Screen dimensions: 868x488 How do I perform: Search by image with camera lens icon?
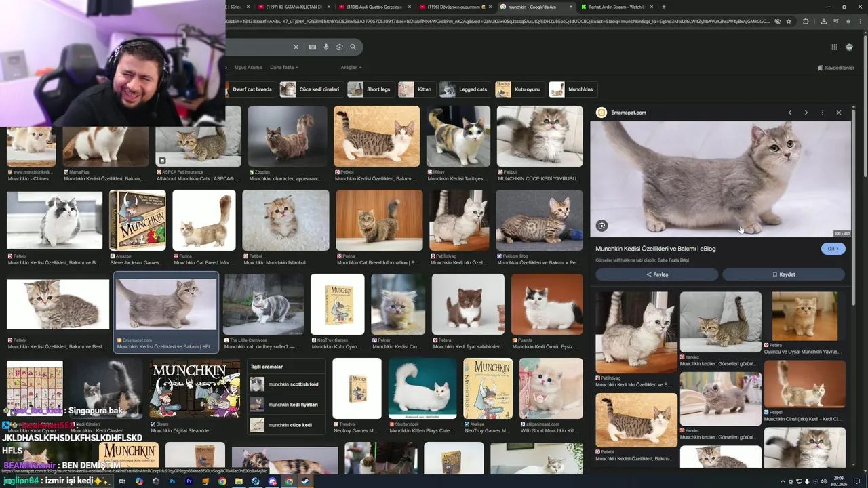click(340, 47)
